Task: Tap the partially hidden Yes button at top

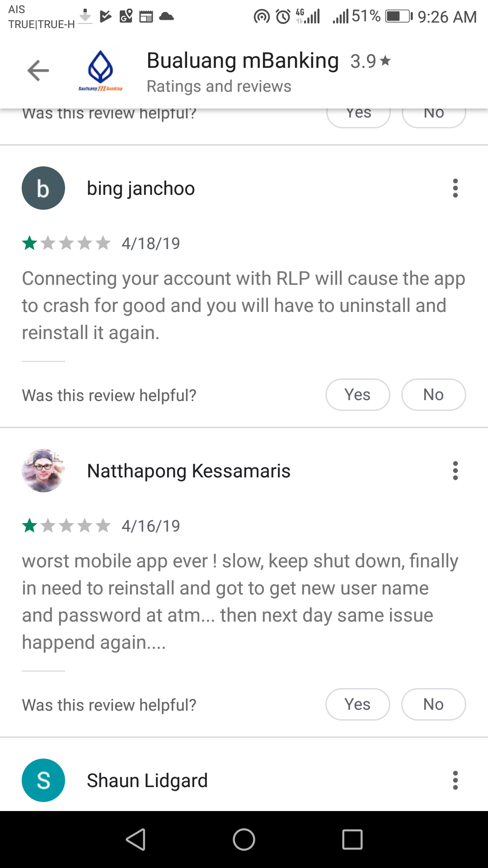Action: coord(359,118)
